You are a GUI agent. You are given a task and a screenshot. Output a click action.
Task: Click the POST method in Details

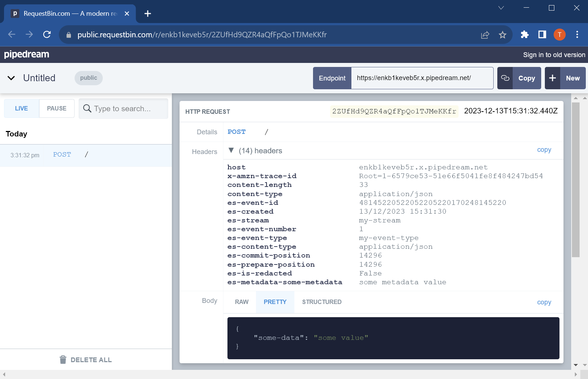point(237,132)
